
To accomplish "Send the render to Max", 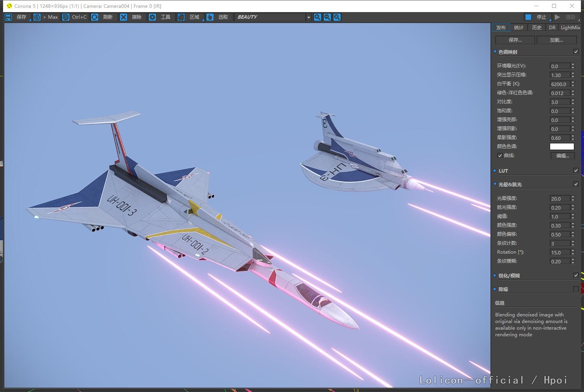I will pyautogui.click(x=37, y=17).
